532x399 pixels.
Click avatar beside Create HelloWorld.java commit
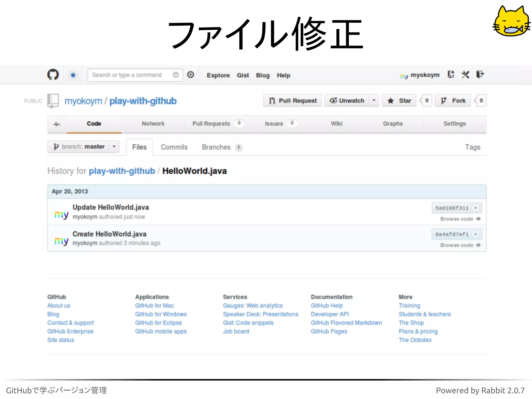click(x=61, y=241)
